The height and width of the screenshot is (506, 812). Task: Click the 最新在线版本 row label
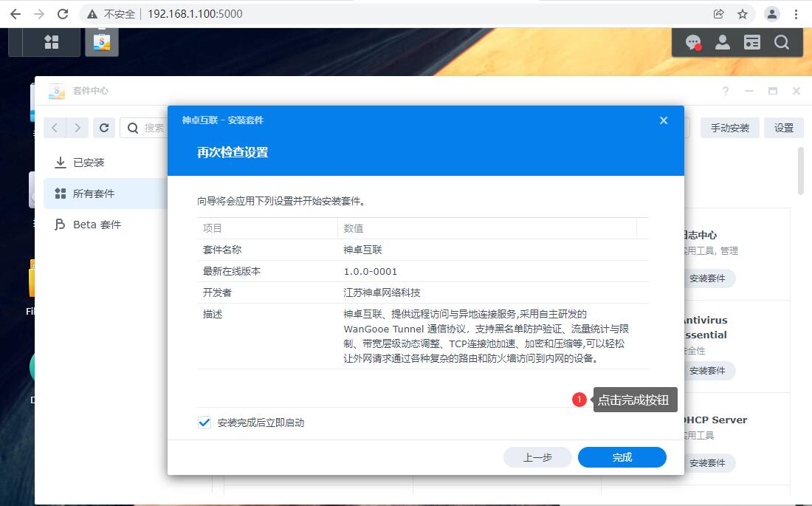click(x=232, y=271)
